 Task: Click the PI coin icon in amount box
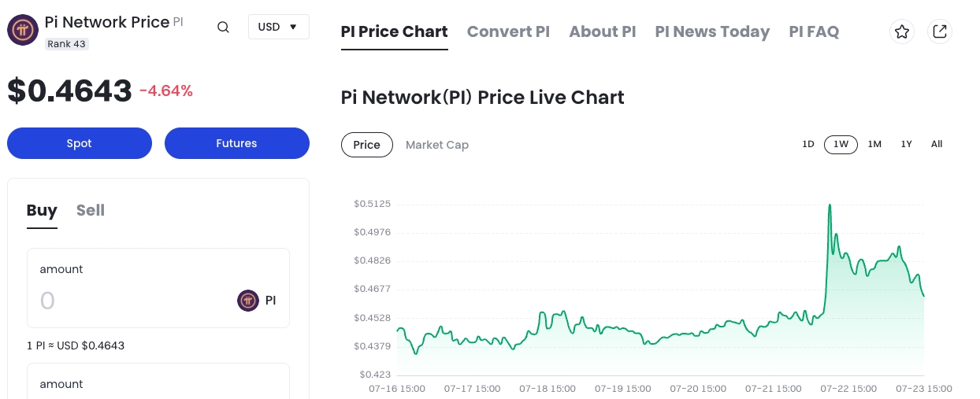tap(248, 301)
